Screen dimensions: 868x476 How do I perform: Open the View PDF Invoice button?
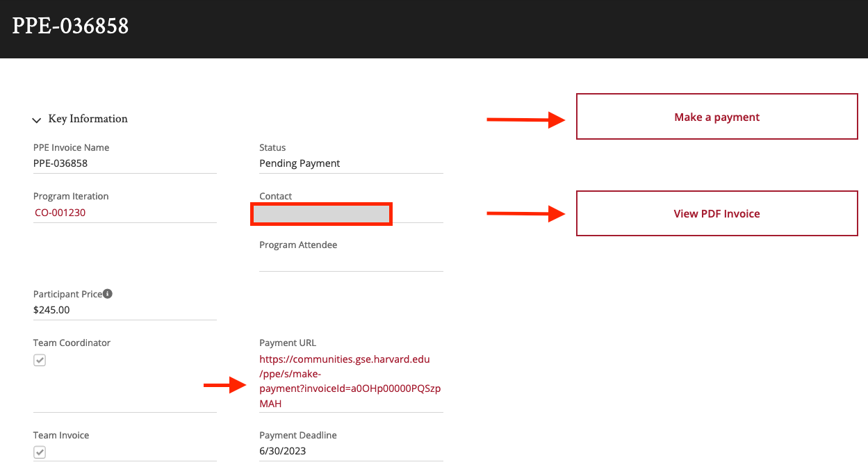(x=716, y=213)
